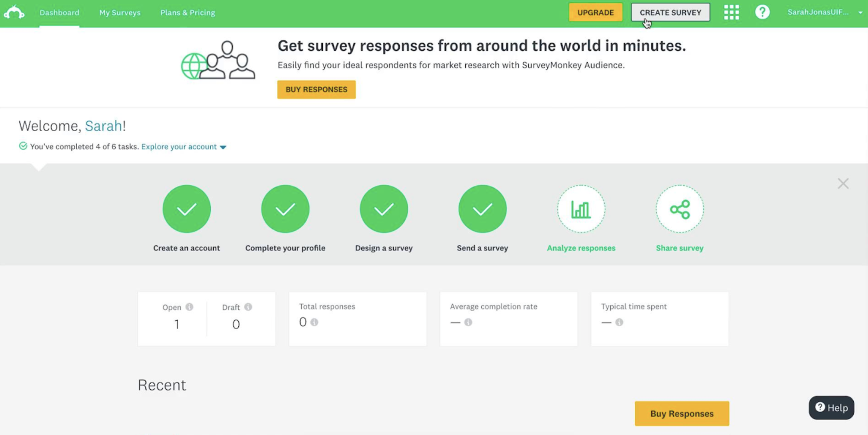Click the Complete your profile checkmark circle
Viewport: 868px width, 435px height.
tap(285, 209)
